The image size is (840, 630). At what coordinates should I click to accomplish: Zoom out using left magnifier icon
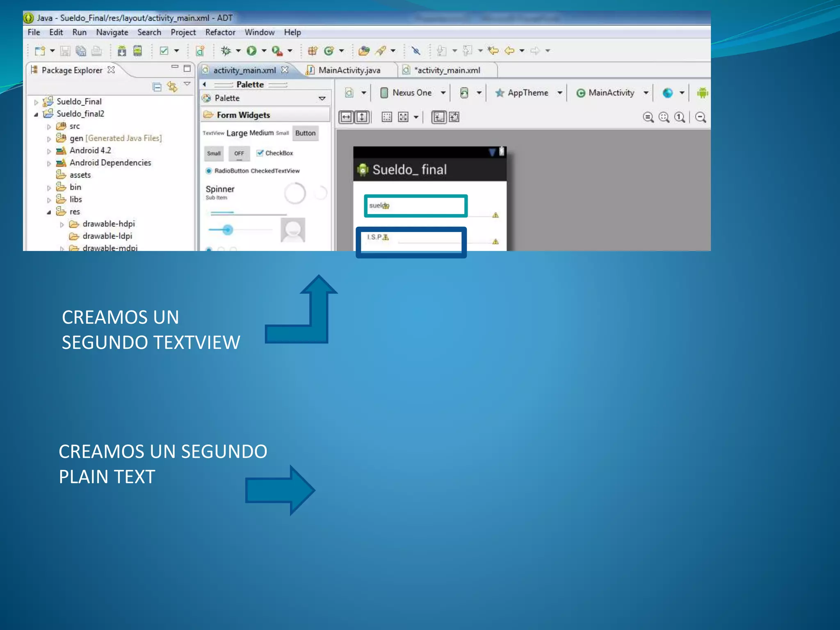coord(648,117)
